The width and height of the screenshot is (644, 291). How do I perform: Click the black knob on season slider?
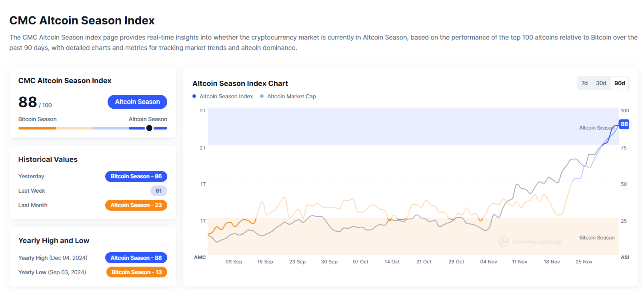click(149, 128)
